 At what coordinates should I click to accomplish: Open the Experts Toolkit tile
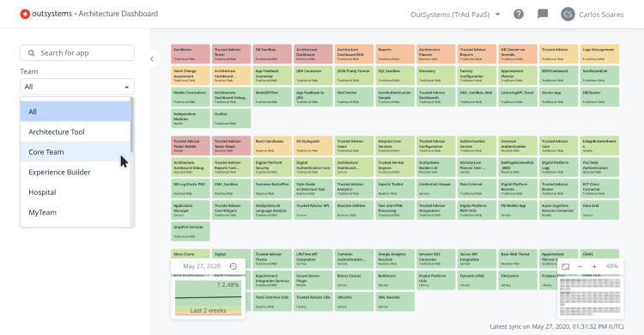[395, 189]
